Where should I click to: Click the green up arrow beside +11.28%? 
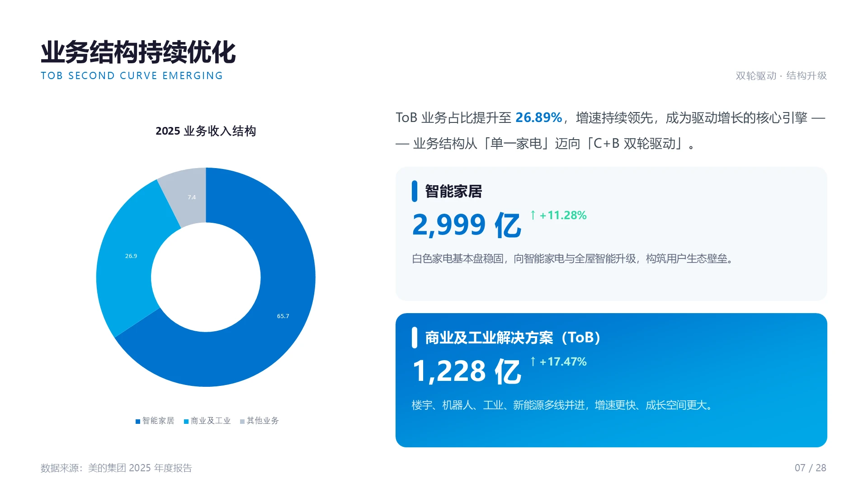pos(533,215)
